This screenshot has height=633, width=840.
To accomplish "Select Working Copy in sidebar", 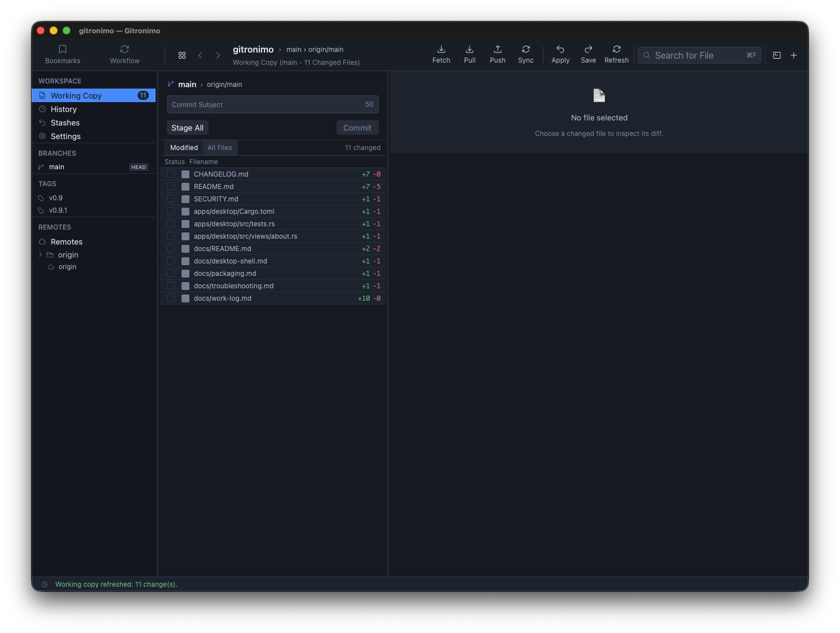I will click(94, 95).
